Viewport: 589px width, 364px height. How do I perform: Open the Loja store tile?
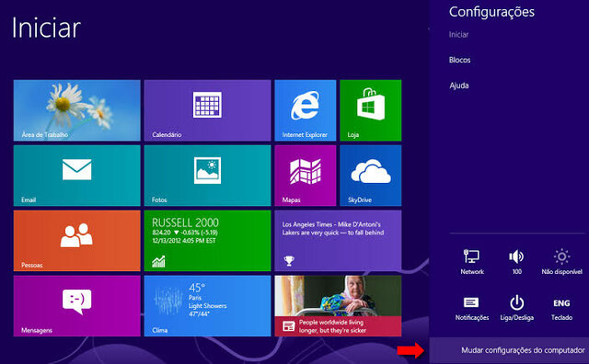(x=370, y=110)
